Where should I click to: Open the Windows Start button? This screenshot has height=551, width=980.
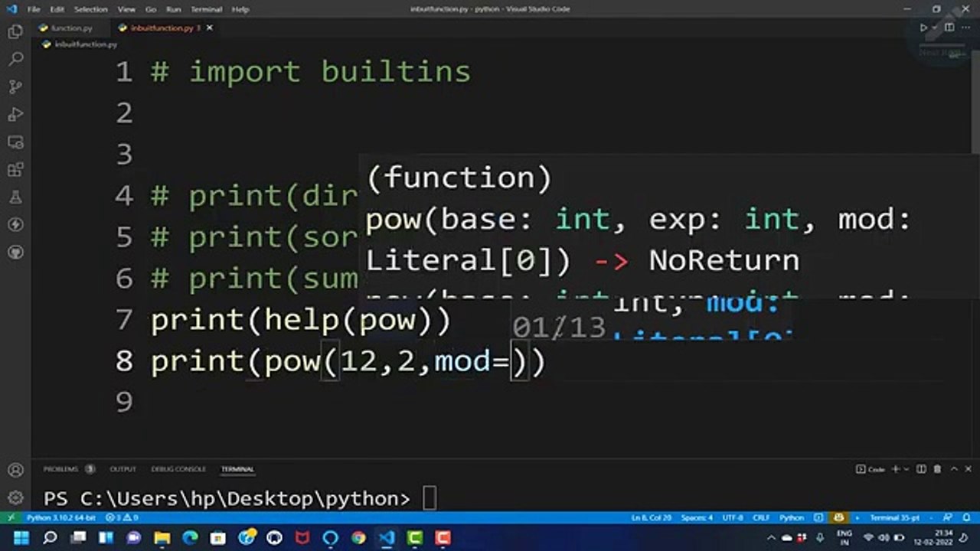click(x=21, y=538)
